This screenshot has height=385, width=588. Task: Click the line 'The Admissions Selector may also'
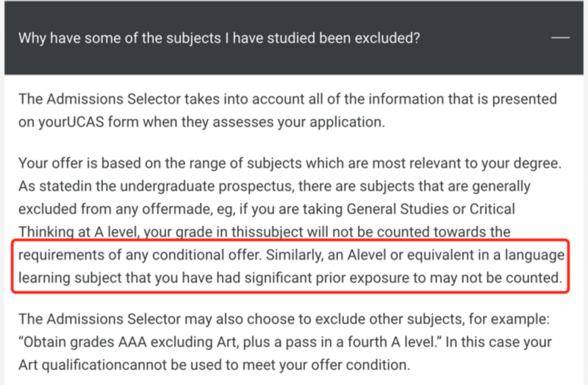284,319
